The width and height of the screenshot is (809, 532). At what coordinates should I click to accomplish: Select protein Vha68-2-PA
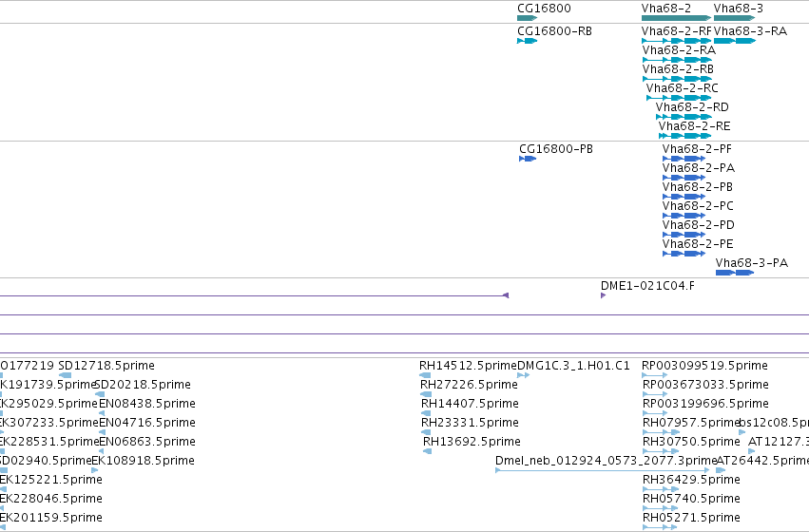pos(699,168)
